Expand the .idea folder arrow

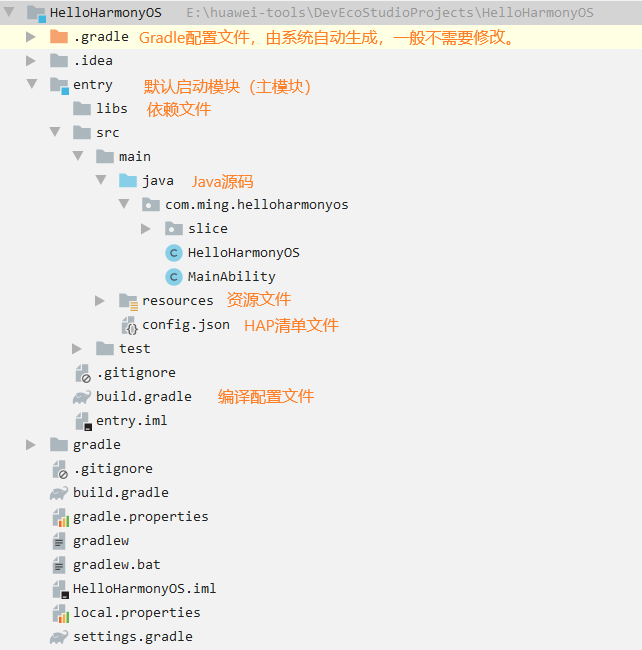click(31, 61)
